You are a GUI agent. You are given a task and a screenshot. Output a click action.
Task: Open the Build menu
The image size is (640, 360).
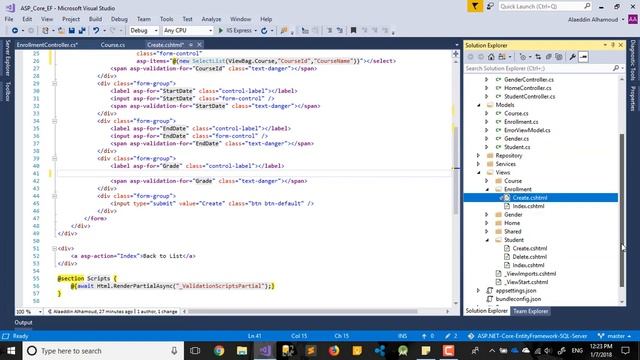[95, 19]
